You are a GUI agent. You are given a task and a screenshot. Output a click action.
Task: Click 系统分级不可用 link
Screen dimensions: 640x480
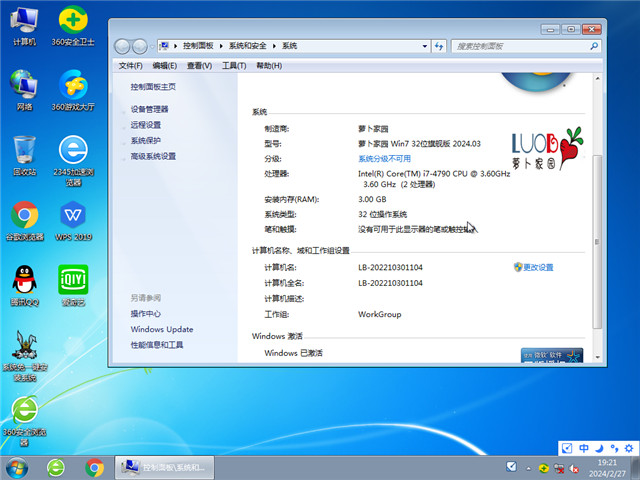(x=384, y=158)
